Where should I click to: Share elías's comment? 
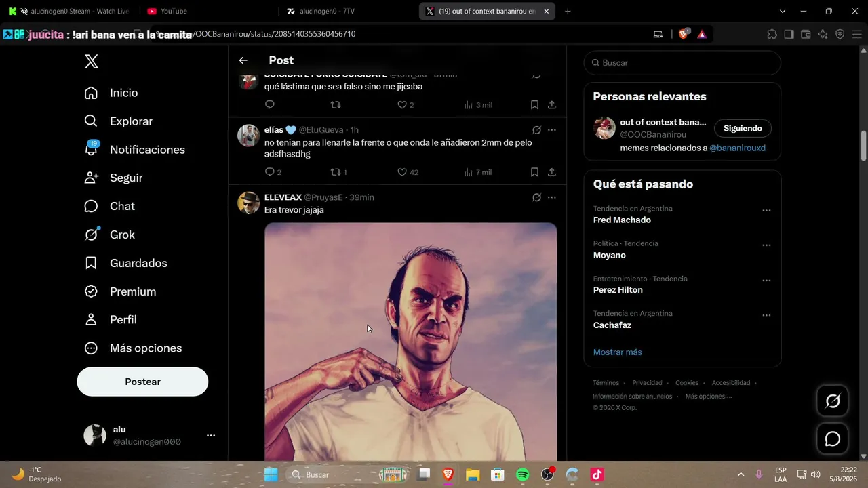tap(552, 172)
